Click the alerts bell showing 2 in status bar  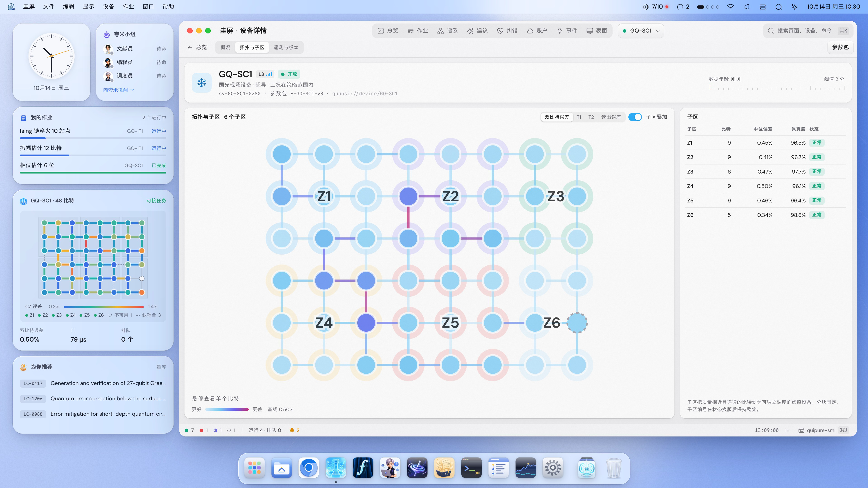tap(295, 430)
